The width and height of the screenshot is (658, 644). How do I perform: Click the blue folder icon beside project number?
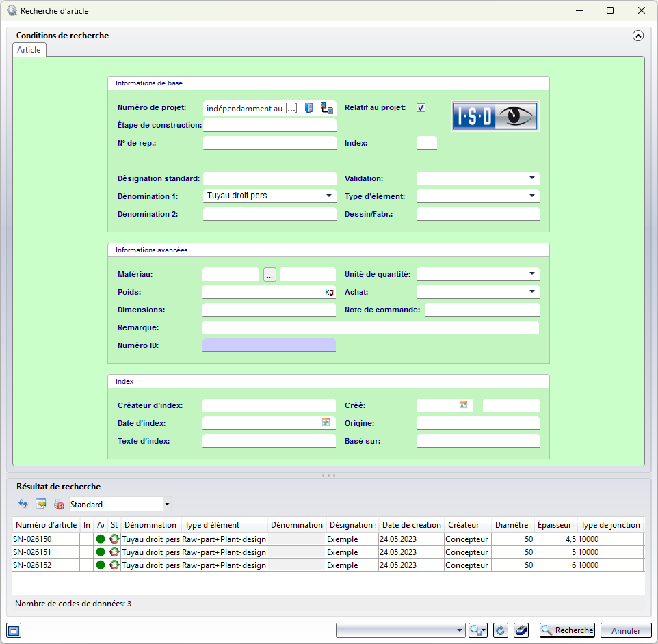pyautogui.click(x=308, y=108)
